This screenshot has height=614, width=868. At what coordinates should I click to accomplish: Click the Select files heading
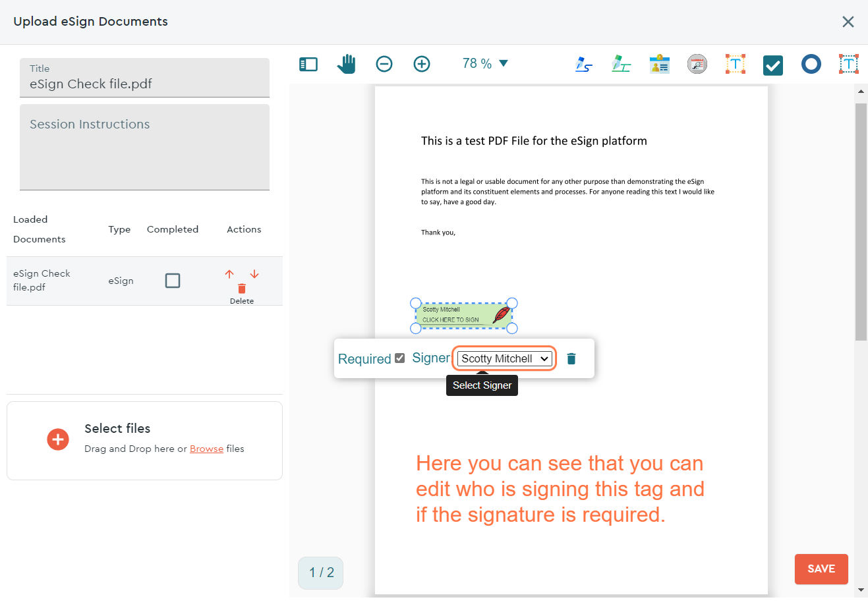(117, 428)
